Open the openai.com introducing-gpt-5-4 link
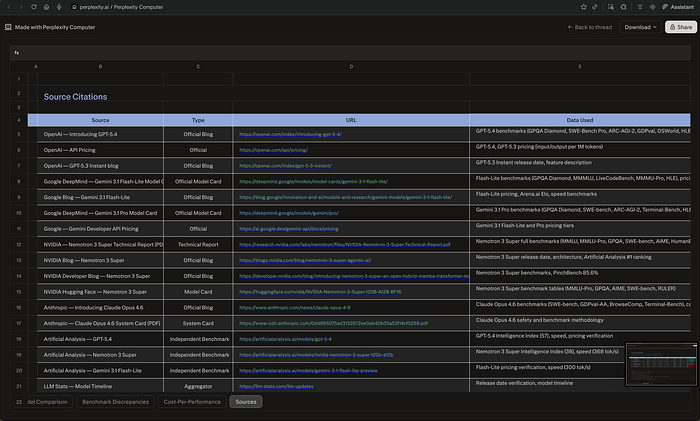The image size is (700, 421). coord(290,134)
